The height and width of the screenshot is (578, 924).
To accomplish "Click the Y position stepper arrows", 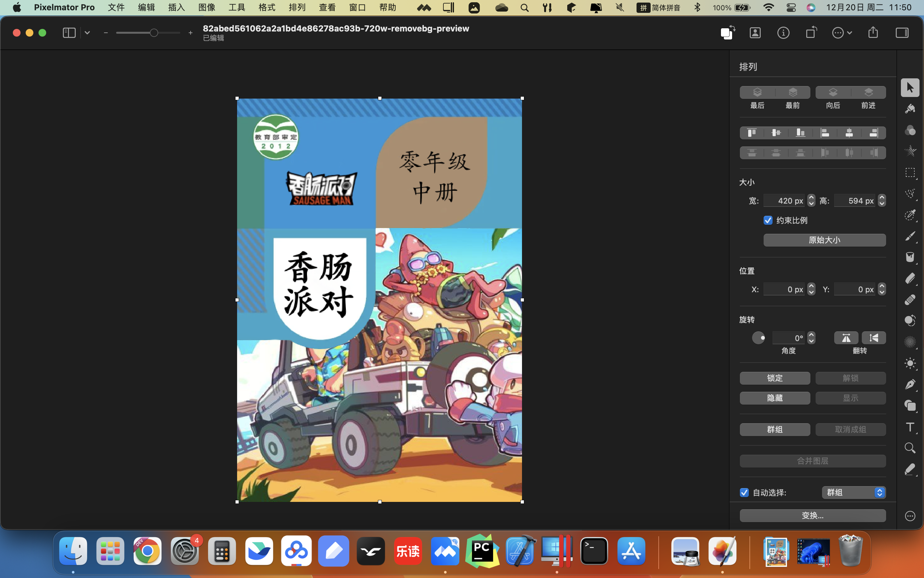I will (882, 289).
